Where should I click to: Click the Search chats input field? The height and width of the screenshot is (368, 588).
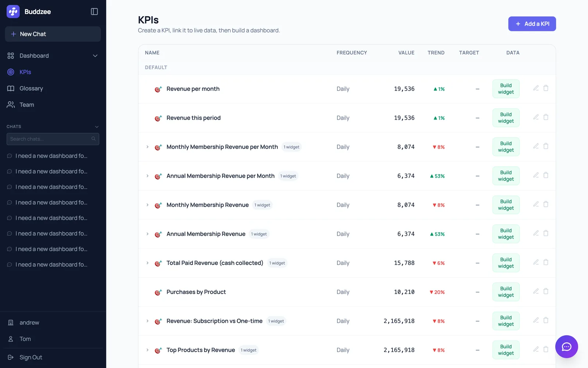(x=53, y=139)
